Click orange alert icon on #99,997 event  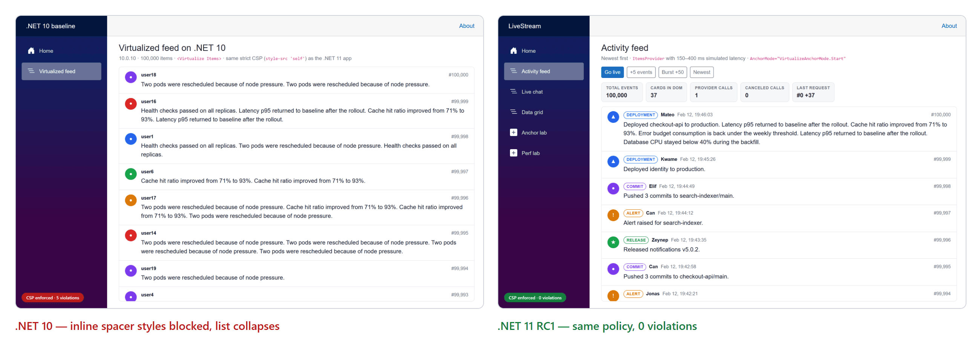pyautogui.click(x=613, y=215)
